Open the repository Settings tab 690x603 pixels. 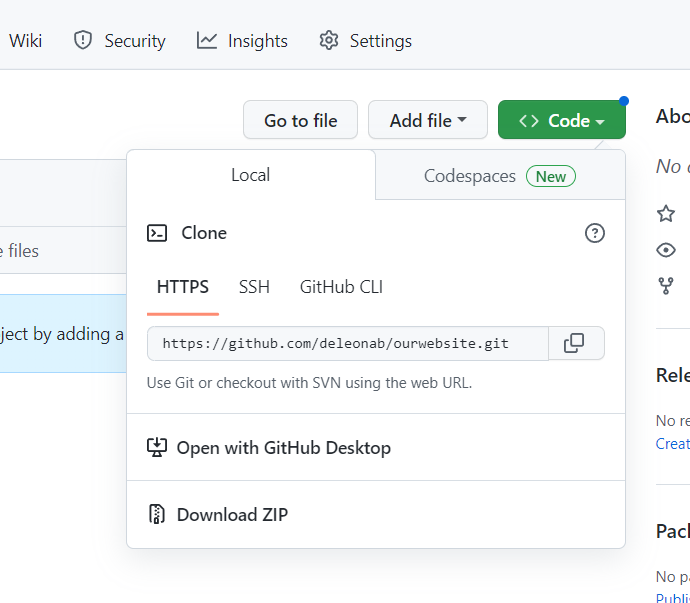(365, 41)
